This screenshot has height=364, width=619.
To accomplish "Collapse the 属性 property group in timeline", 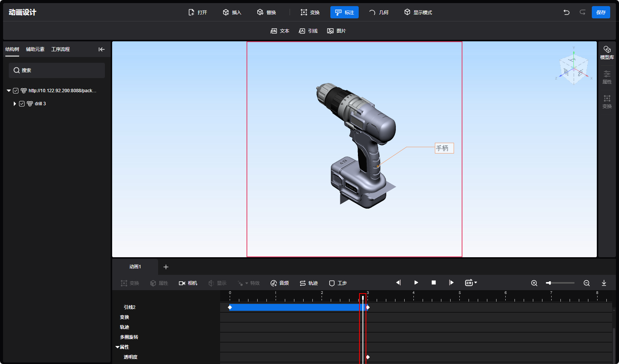I will pos(118,347).
